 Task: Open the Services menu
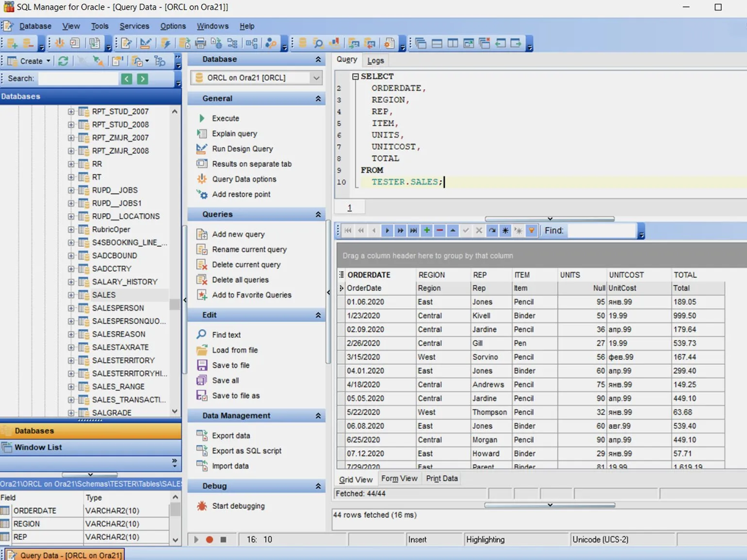[134, 26]
